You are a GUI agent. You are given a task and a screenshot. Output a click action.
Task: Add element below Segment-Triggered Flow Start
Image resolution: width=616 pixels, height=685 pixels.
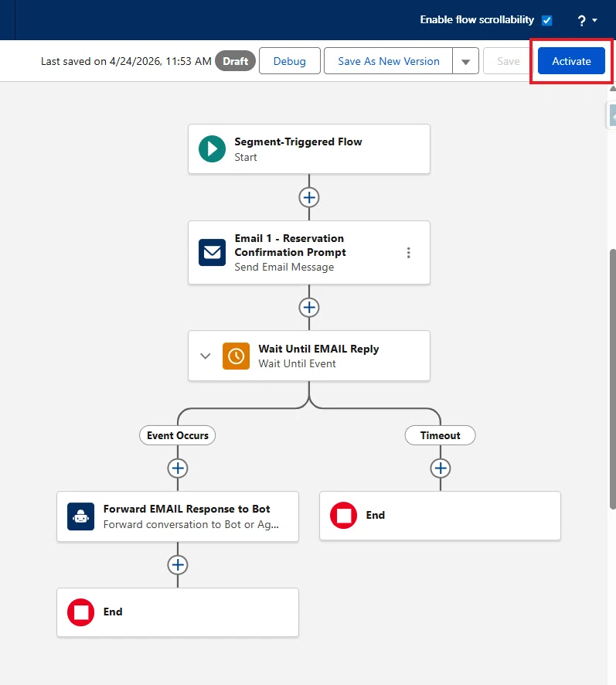tap(309, 197)
